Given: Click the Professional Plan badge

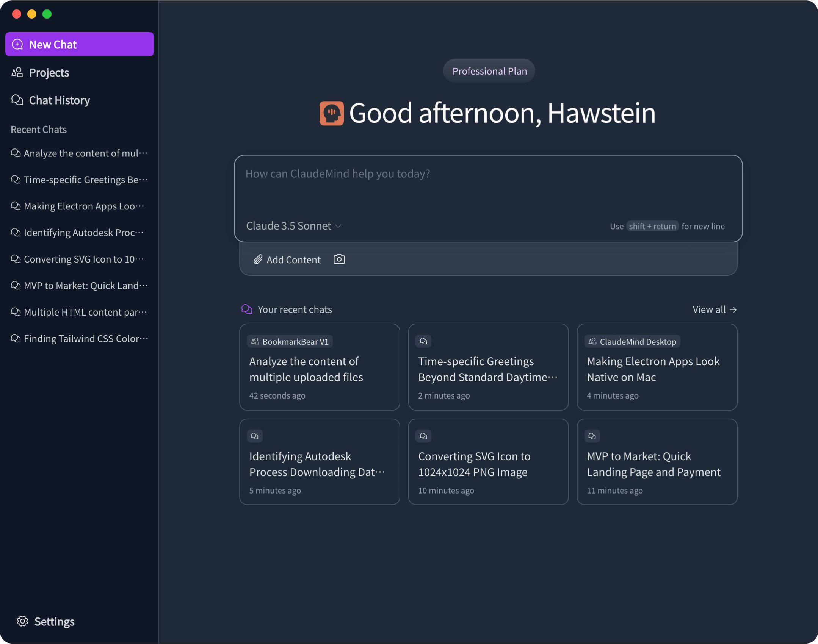Looking at the screenshot, I should pos(489,70).
